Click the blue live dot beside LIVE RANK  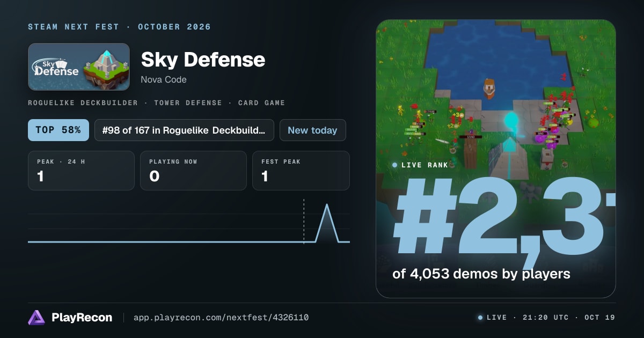pyautogui.click(x=395, y=165)
